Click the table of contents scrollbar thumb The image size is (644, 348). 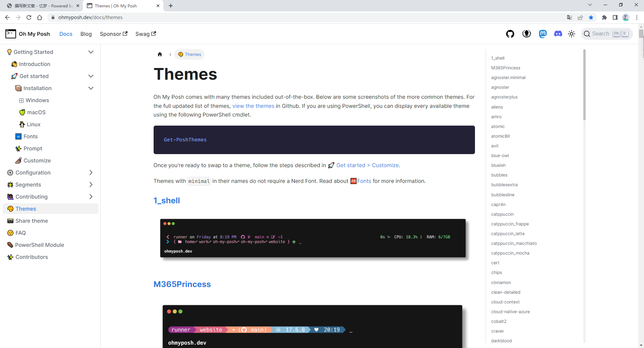point(584,84)
